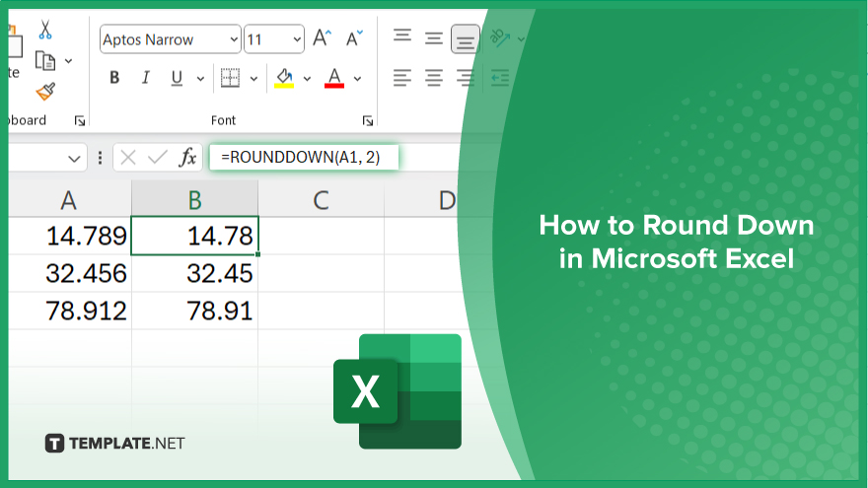Open the Font dialog launcher
This screenshot has width=868, height=488.
click(x=368, y=120)
